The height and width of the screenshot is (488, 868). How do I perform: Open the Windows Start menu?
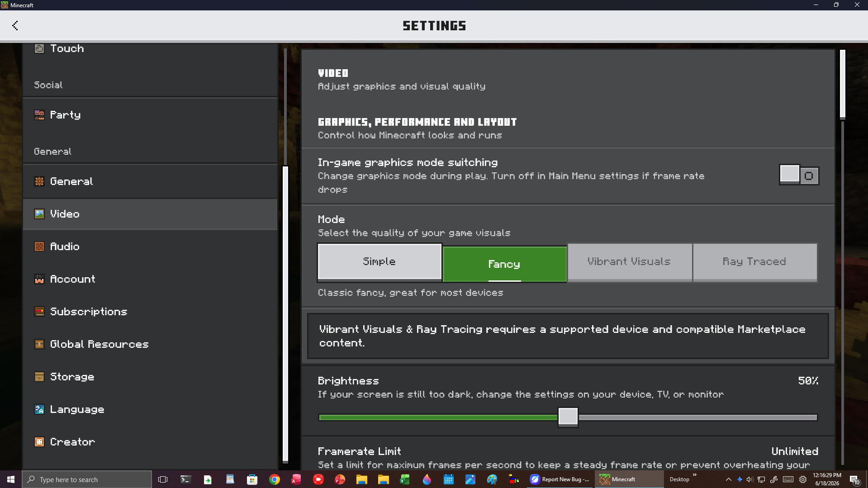click(11, 479)
